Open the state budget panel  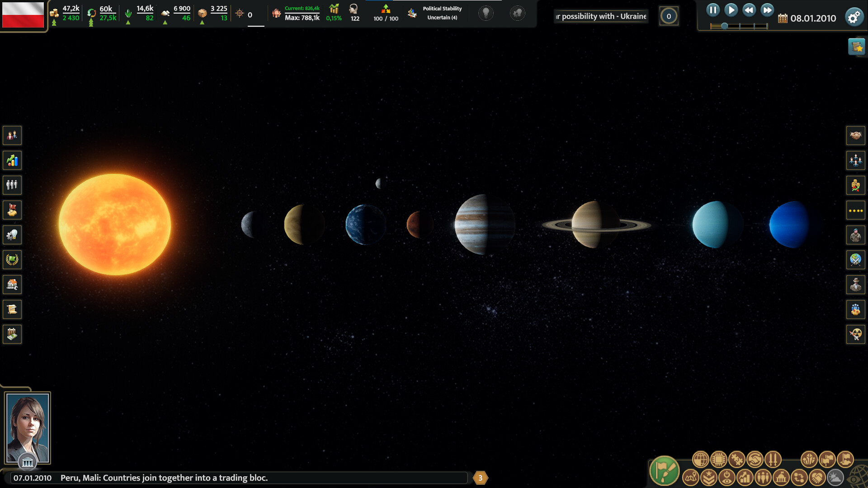pyautogui.click(x=12, y=334)
